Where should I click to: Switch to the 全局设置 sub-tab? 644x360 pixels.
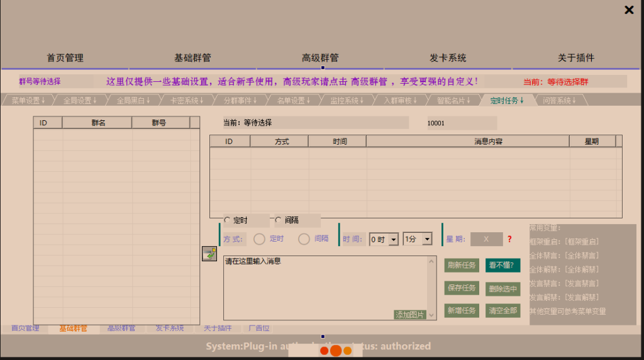pyautogui.click(x=80, y=100)
